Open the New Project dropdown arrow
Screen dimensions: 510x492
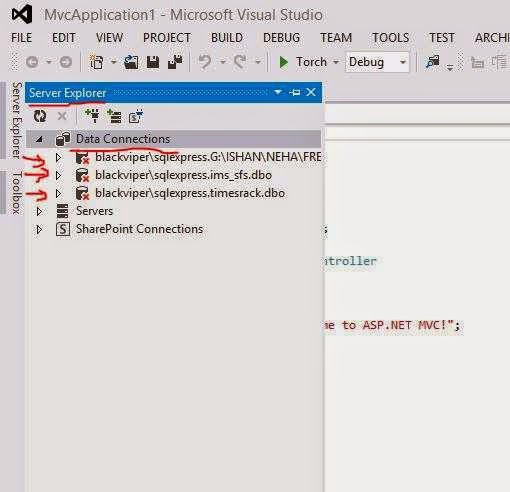click(113, 62)
